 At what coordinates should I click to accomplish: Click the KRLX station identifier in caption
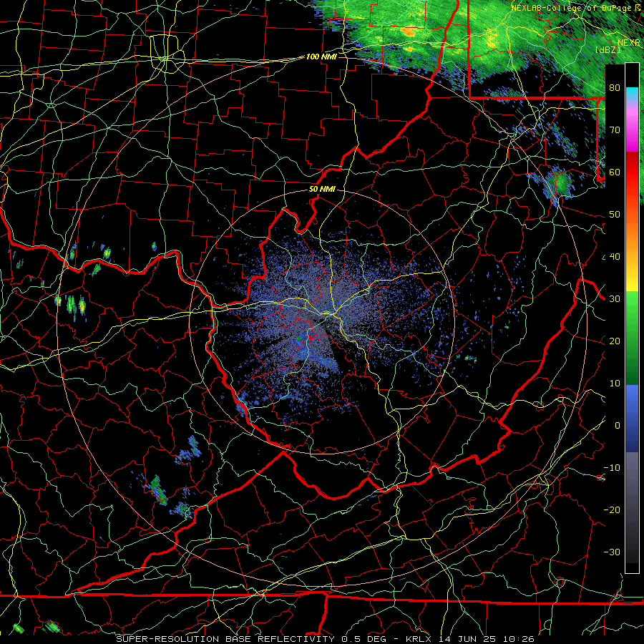click(420, 639)
